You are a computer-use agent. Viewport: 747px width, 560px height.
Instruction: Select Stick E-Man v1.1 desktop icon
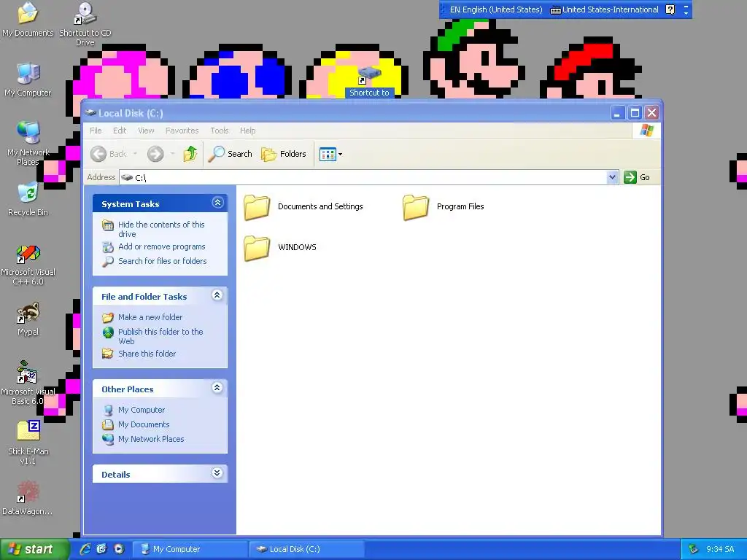click(x=28, y=430)
